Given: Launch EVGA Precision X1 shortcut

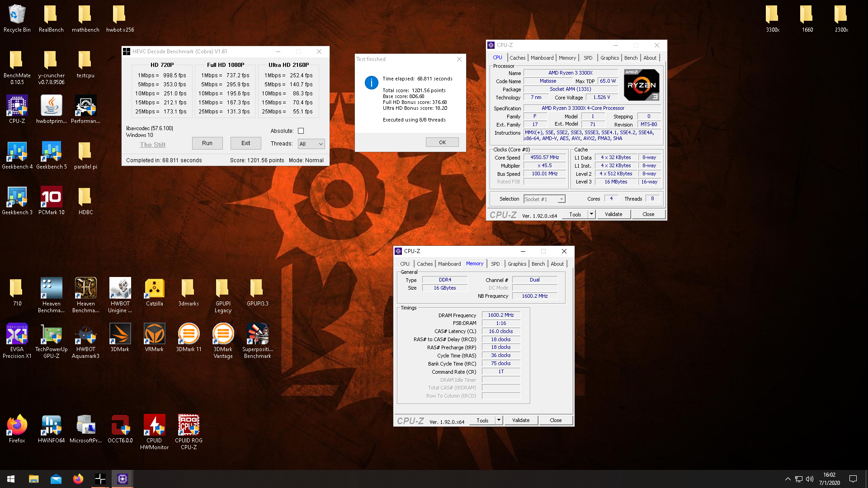Looking at the screenshot, I should pos(17,341).
